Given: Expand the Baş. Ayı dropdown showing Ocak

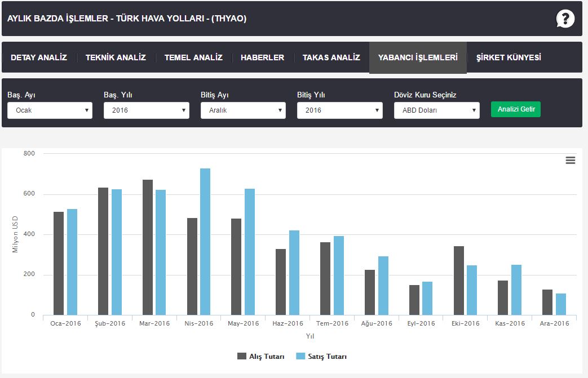Looking at the screenshot, I should click(x=50, y=110).
